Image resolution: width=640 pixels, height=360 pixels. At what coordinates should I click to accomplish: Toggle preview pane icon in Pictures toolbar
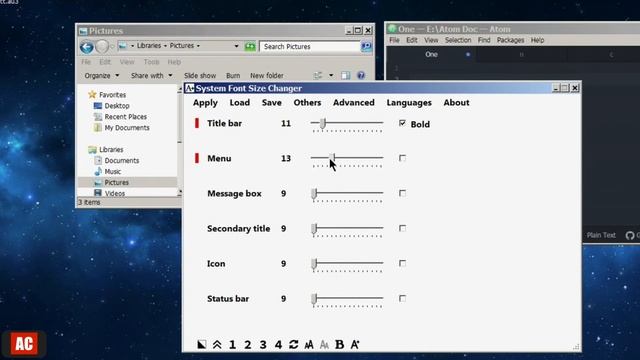[x=345, y=76]
